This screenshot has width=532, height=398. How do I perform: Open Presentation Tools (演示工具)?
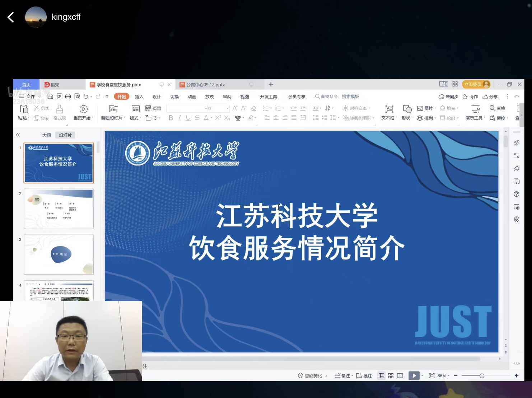click(475, 112)
